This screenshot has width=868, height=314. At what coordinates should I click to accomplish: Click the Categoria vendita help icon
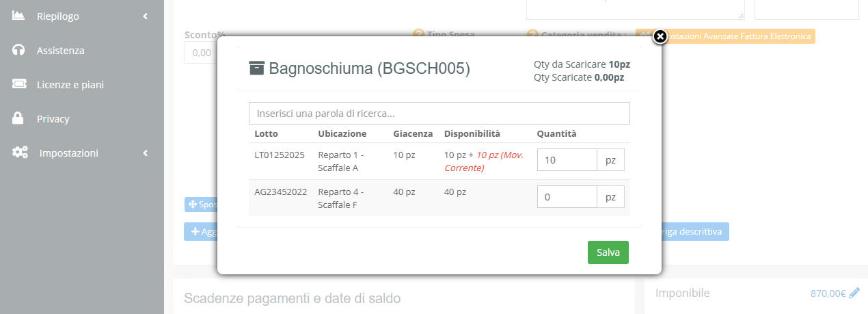click(x=533, y=34)
